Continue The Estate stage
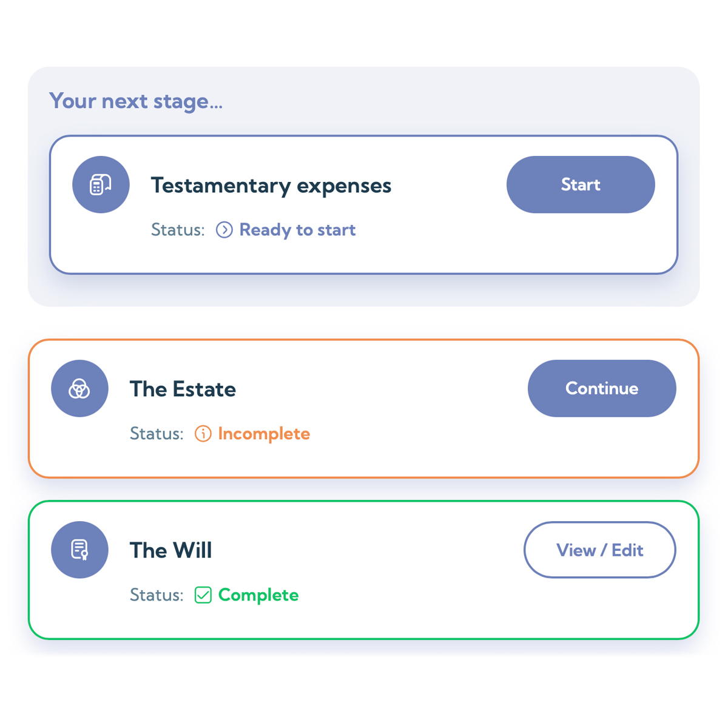728x728 pixels. (602, 388)
